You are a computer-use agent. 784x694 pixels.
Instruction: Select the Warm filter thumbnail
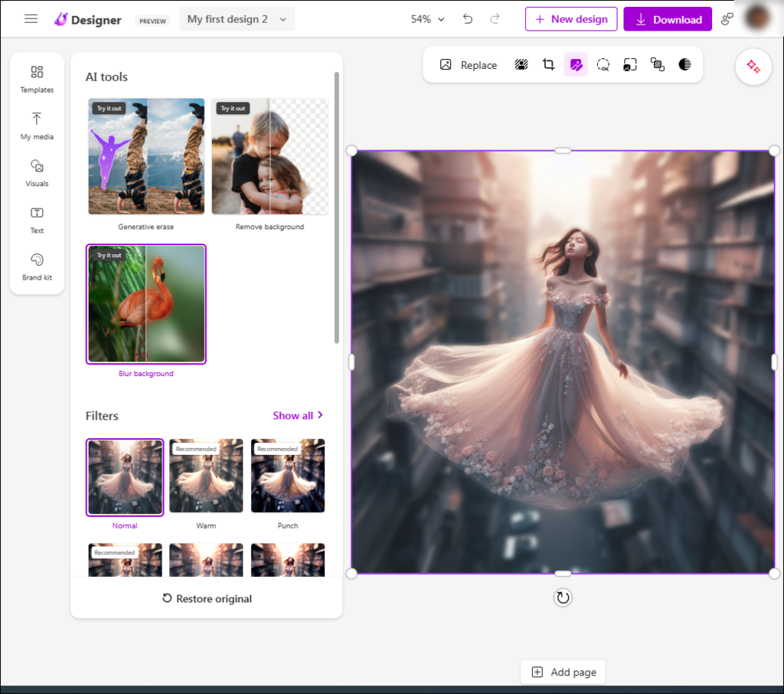tap(206, 476)
